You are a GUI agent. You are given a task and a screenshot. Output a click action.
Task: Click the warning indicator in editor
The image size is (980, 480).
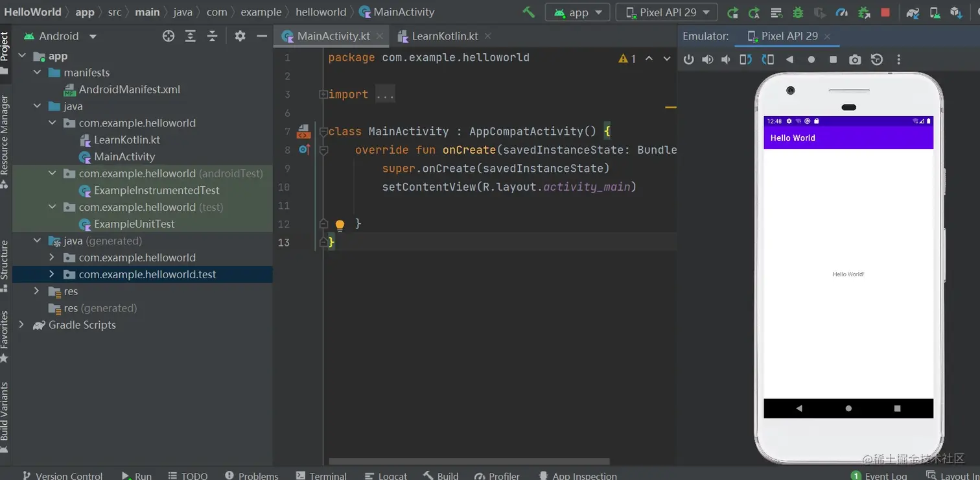[627, 58]
